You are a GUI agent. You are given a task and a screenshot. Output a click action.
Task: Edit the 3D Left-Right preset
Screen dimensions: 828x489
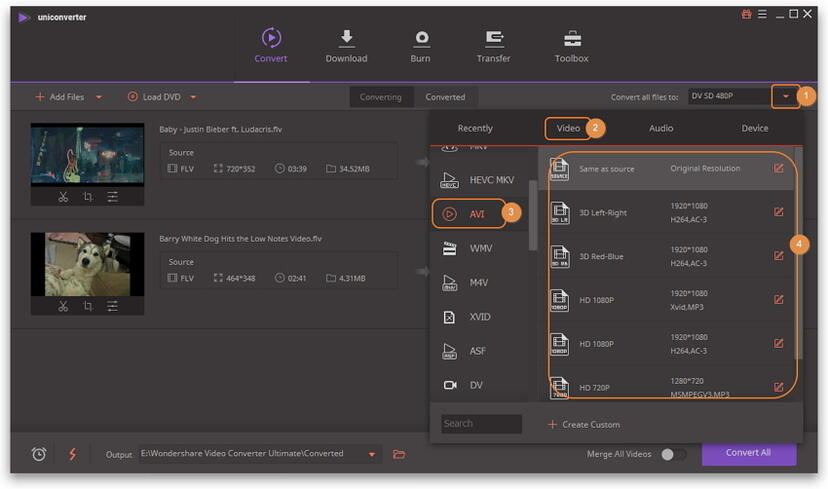778,212
